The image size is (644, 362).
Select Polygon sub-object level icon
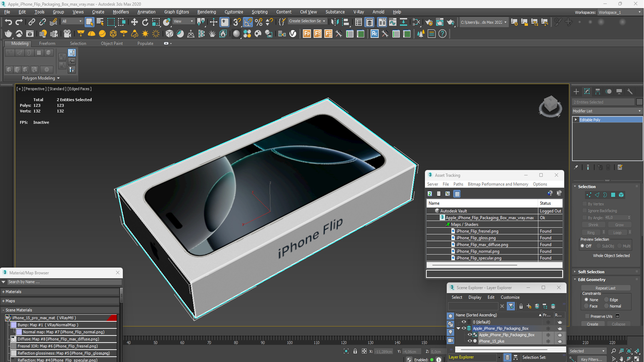pyautogui.click(x=613, y=195)
